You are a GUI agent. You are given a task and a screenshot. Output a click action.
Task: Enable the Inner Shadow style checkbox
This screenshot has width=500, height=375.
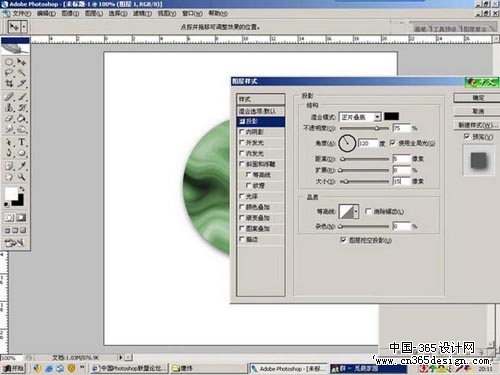point(242,132)
